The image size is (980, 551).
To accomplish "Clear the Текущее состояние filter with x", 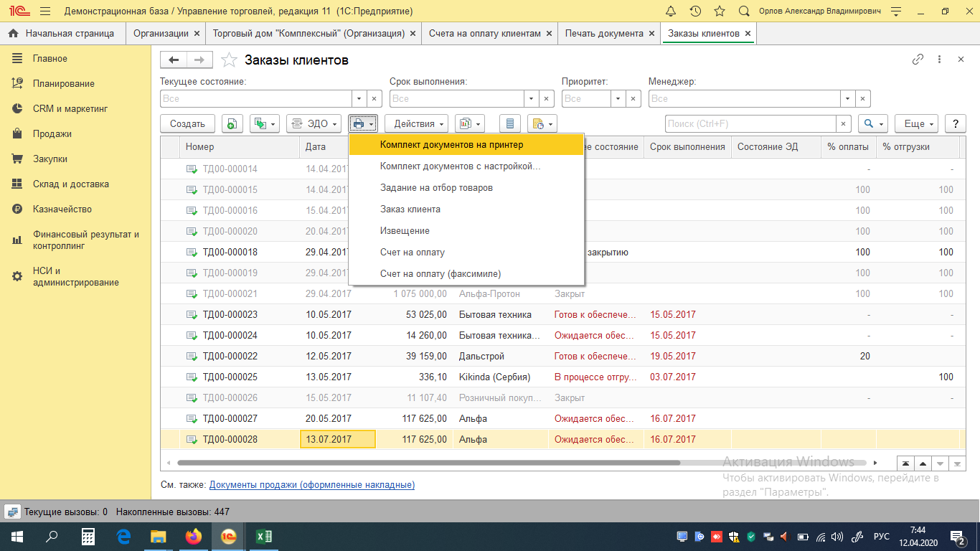I will coord(374,99).
